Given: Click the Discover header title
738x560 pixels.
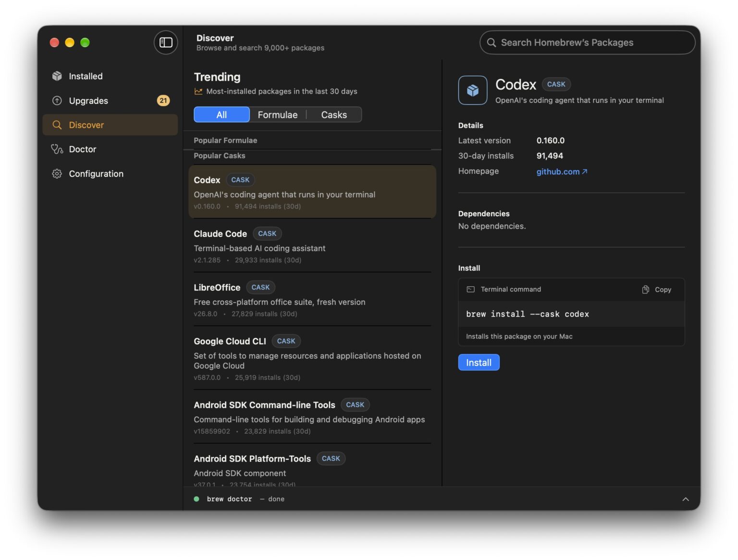Looking at the screenshot, I should pos(215,38).
